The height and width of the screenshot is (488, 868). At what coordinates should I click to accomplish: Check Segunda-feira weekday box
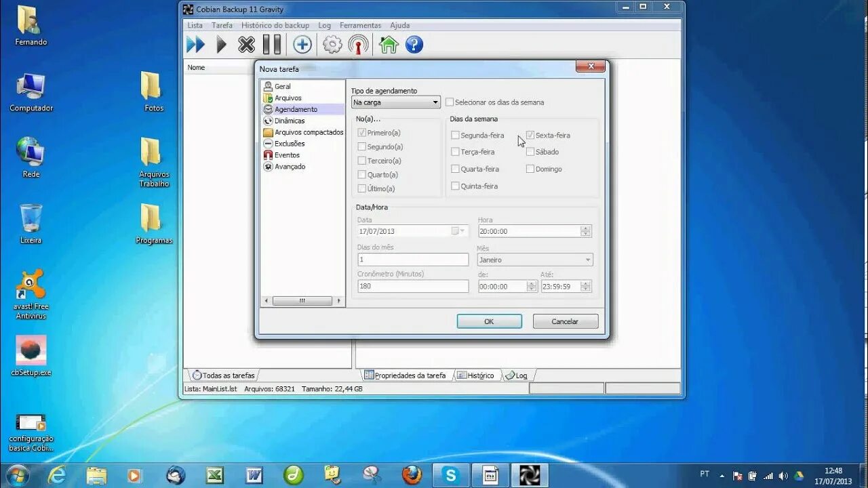[455, 135]
